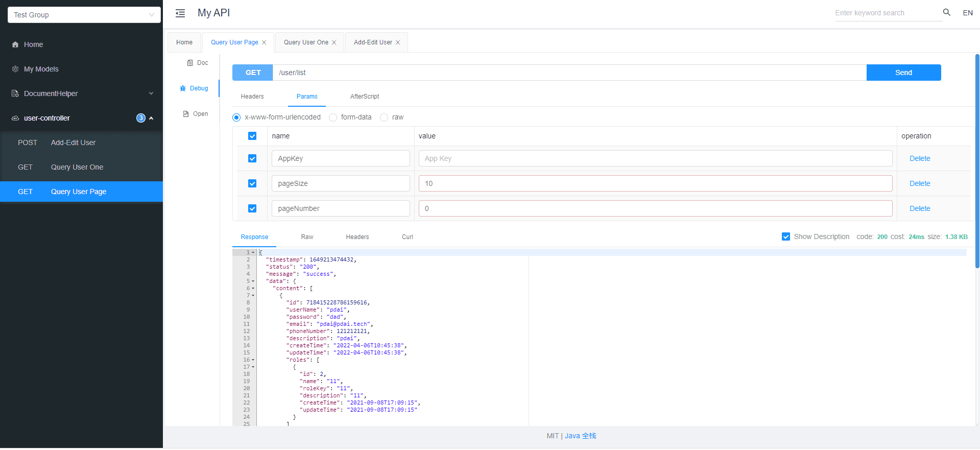Uncheck the pageSize parameter checkbox
Image resolution: width=980 pixels, height=450 pixels.
[252, 183]
